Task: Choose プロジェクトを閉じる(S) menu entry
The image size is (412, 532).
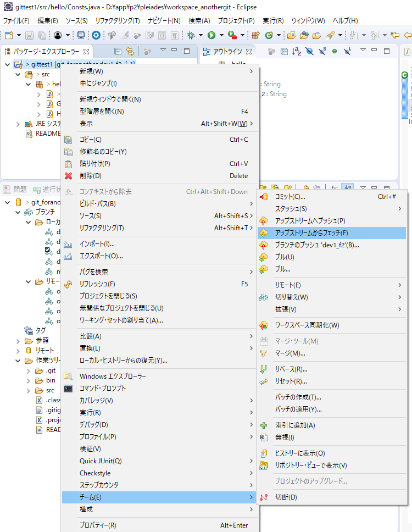Action: click(x=159, y=296)
